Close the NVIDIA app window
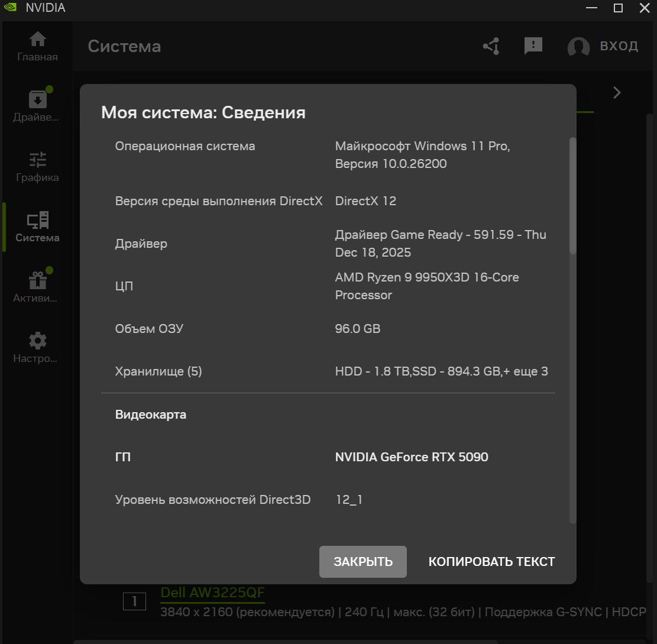 click(645, 8)
